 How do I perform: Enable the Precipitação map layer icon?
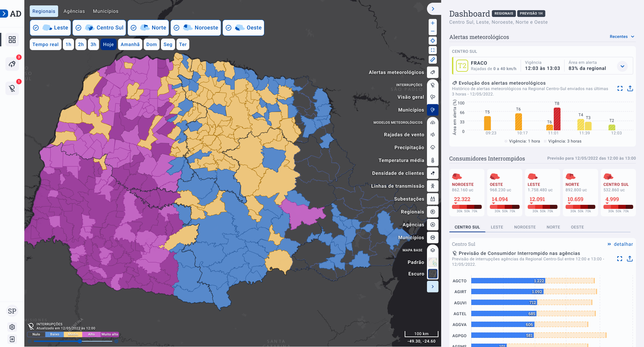(x=432, y=148)
